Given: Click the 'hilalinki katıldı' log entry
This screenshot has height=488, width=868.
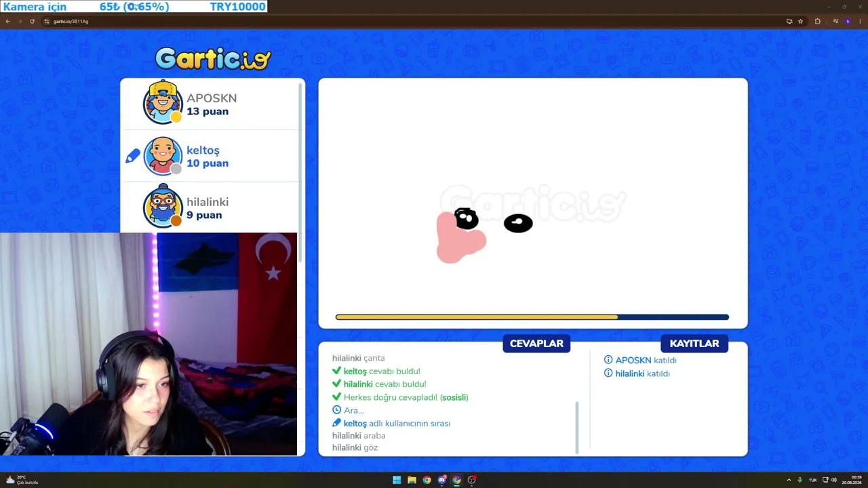Looking at the screenshot, I should [637, 373].
